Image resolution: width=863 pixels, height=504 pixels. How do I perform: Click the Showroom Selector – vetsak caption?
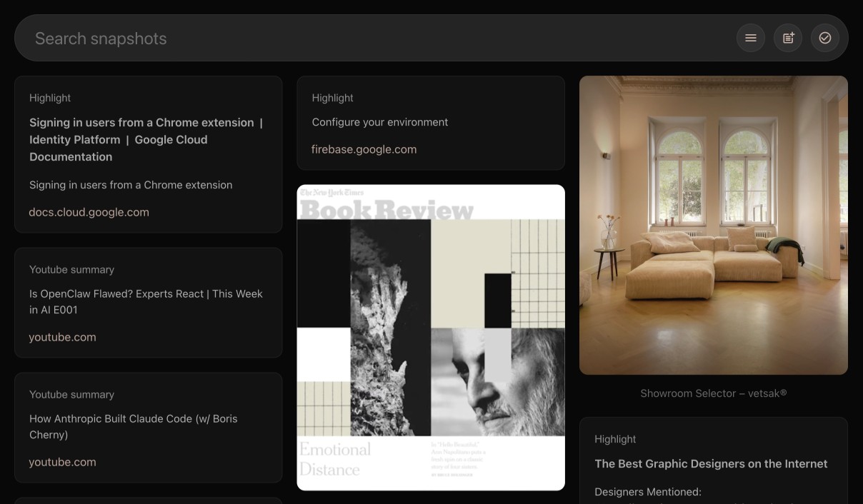click(713, 393)
